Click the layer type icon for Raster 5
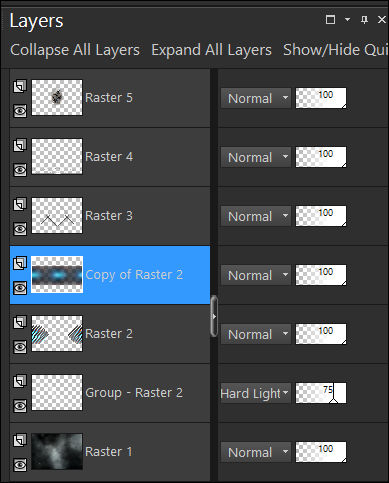This screenshot has width=389, height=483. [x=20, y=86]
